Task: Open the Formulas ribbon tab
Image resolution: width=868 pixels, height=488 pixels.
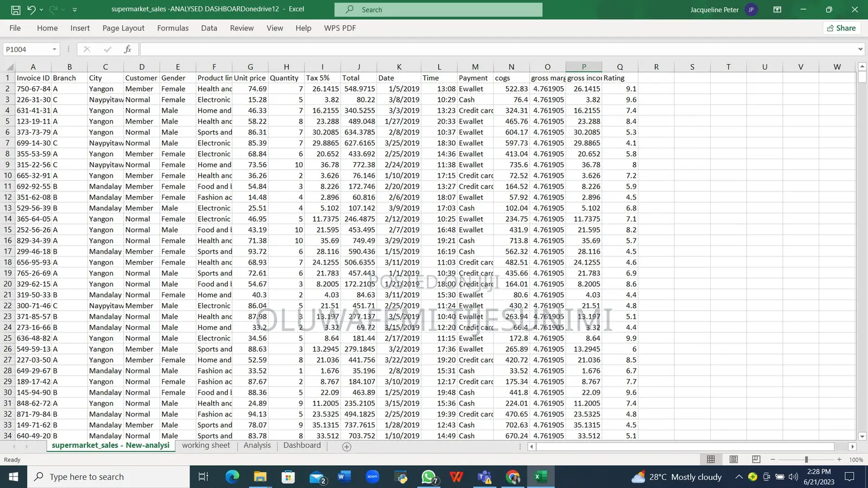Action: click(x=173, y=28)
